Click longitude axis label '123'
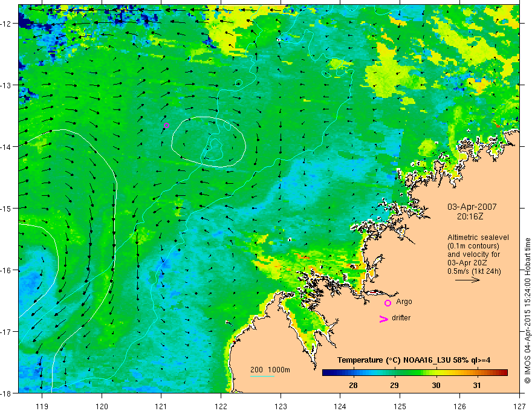532x411 pixels. click(x=281, y=406)
